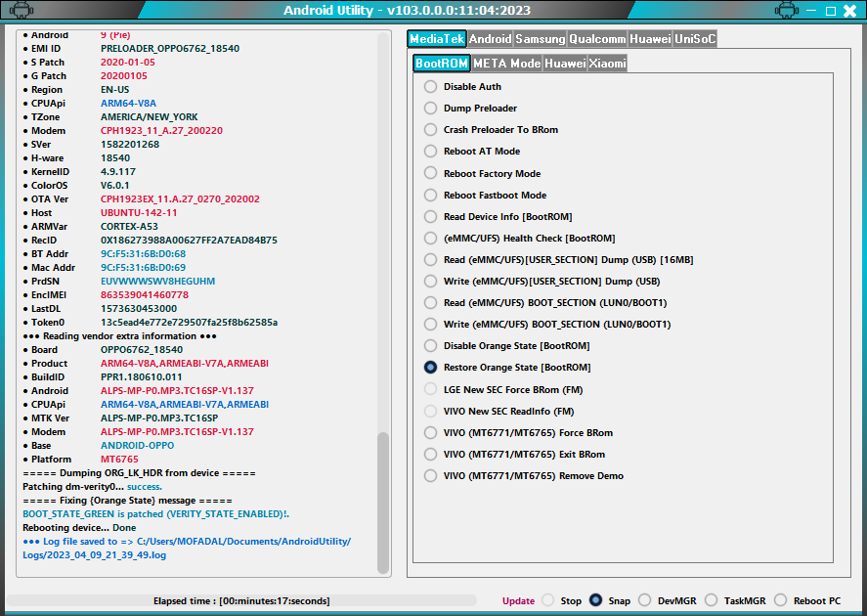The width and height of the screenshot is (867, 616).
Task: Click the EncIMEI value 863539041460778
Action: click(x=145, y=295)
